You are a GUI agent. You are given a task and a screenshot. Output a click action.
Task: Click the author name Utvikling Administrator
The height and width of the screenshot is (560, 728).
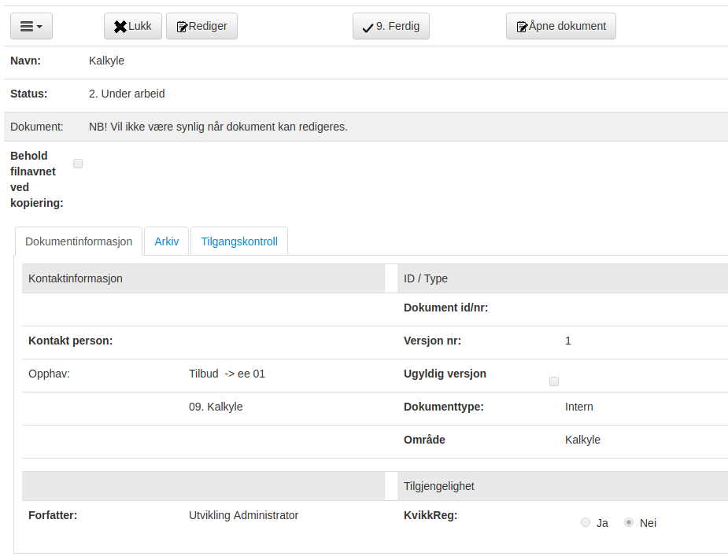point(243,515)
